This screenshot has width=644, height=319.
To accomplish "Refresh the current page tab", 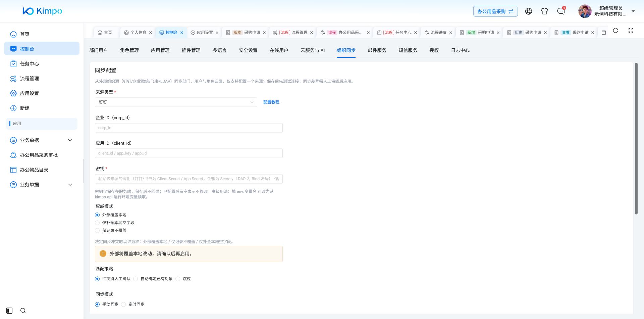I will point(615,31).
